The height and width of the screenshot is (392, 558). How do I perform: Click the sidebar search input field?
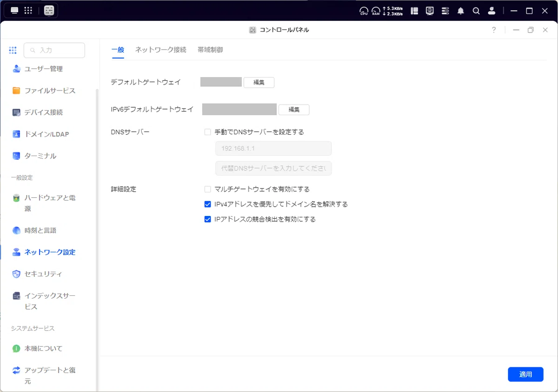(54, 50)
